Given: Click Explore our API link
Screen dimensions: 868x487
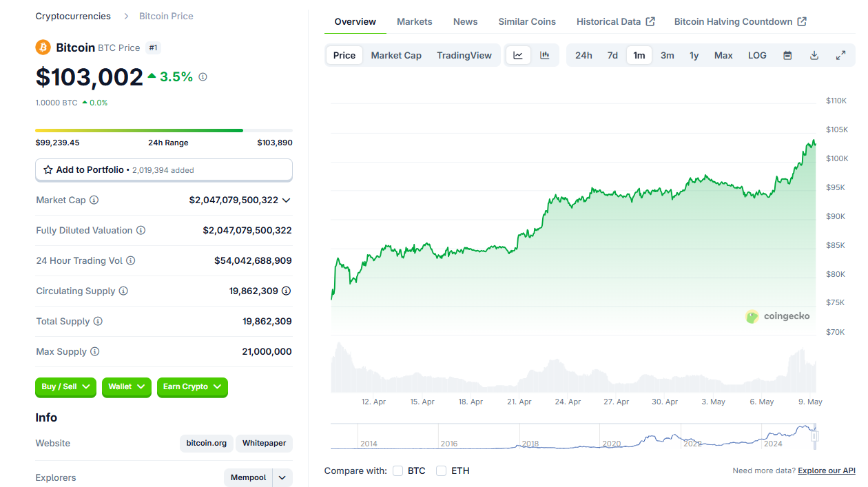Looking at the screenshot, I should [827, 470].
